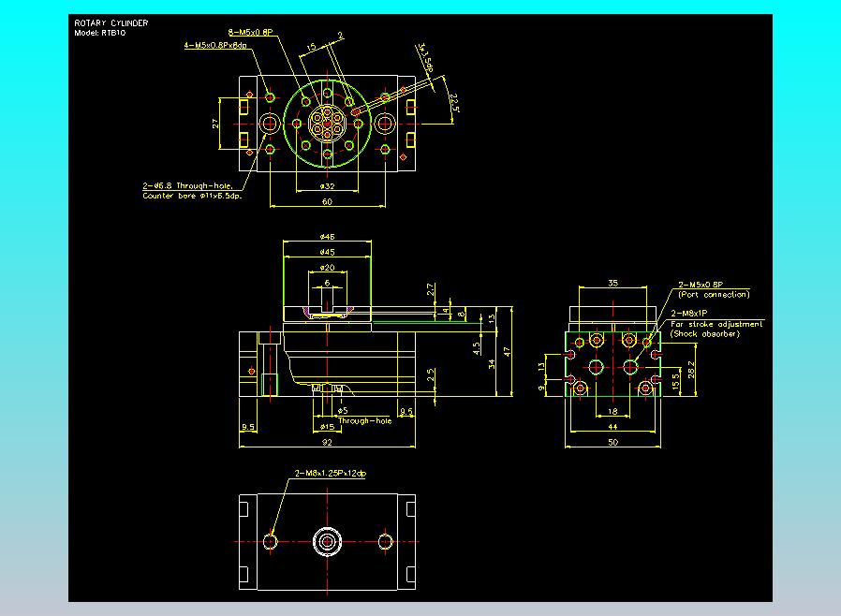Select the For stroke adjustment note
Screen dimensions: 841x616
coord(716,324)
